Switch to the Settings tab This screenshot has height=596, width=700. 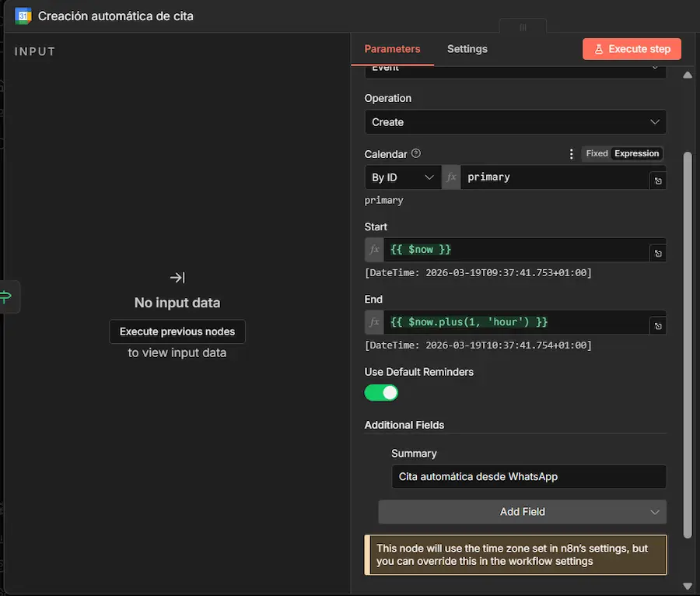pyautogui.click(x=467, y=48)
